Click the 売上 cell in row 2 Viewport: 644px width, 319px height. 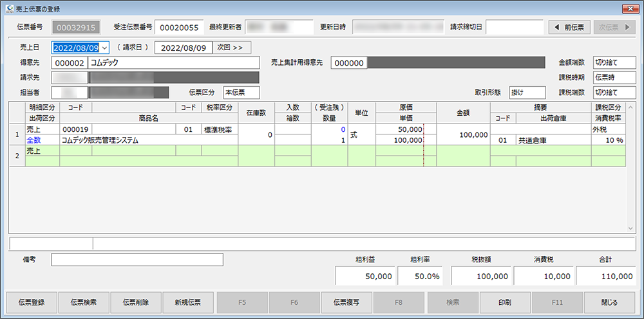(43, 150)
